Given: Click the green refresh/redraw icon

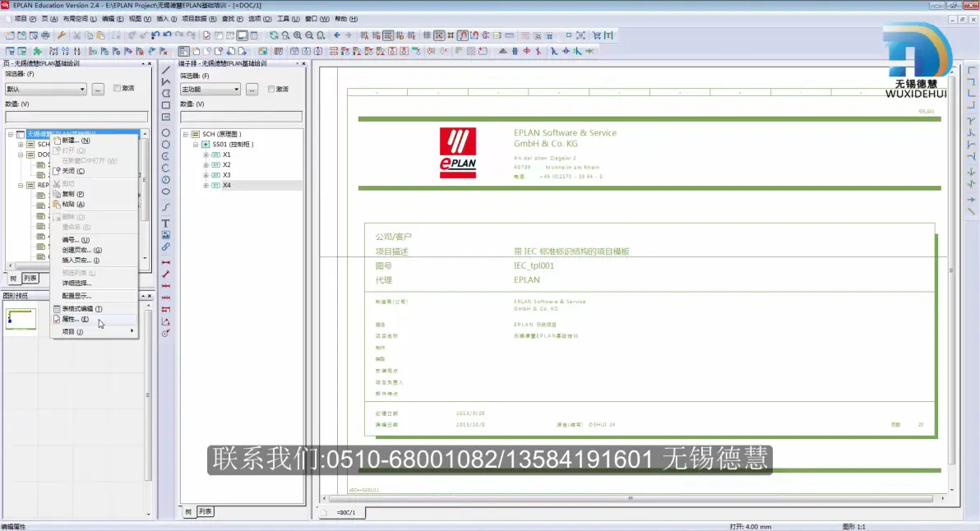Looking at the screenshot, I should point(274,35).
